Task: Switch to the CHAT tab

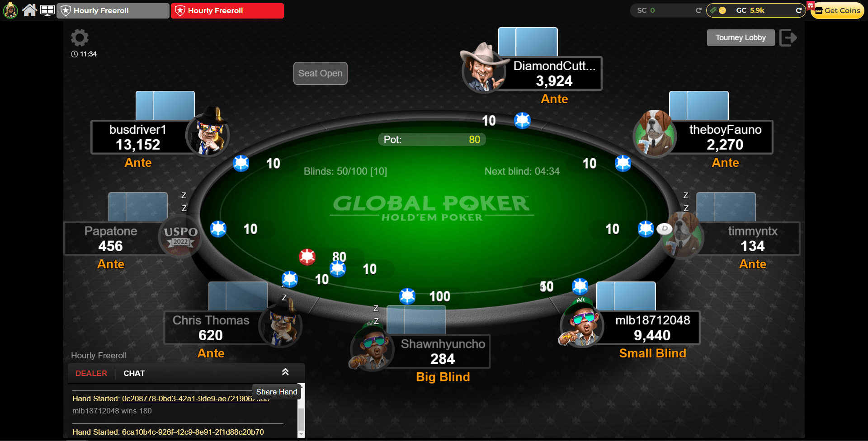Action: pyautogui.click(x=134, y=373)
